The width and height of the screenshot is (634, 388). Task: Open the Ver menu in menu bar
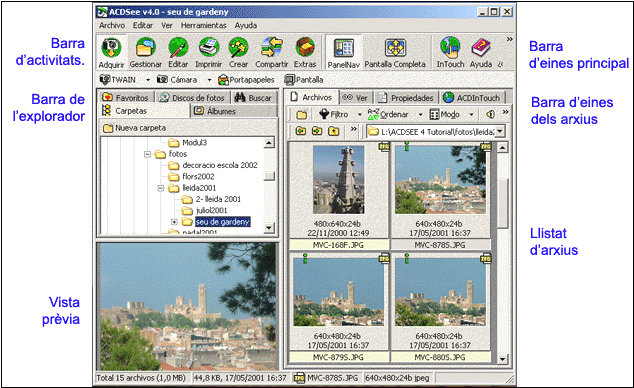coord(167,25)
